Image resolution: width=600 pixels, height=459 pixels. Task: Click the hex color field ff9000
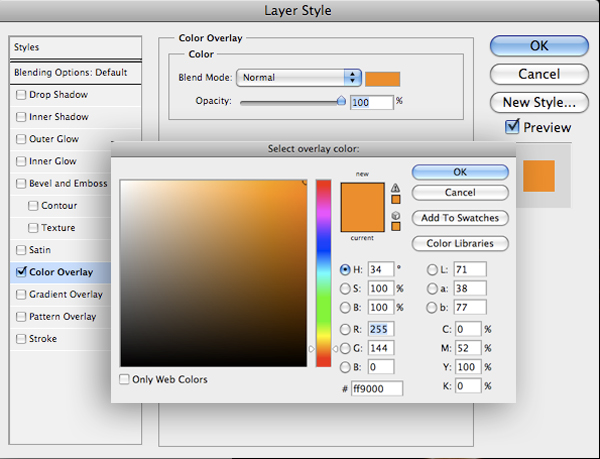tap(377, 389)
